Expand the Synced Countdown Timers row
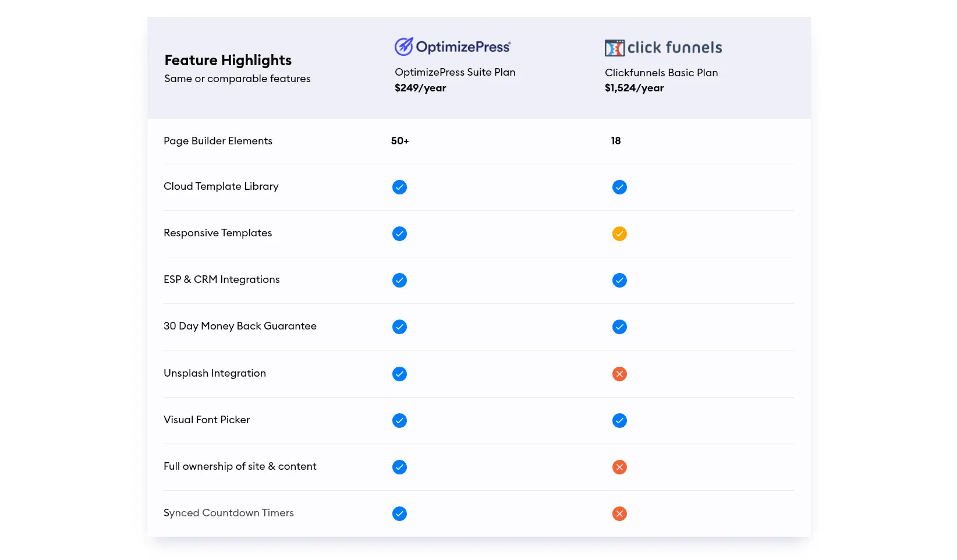The height and width of the screenshot is (560, 957). pos(229,513)
